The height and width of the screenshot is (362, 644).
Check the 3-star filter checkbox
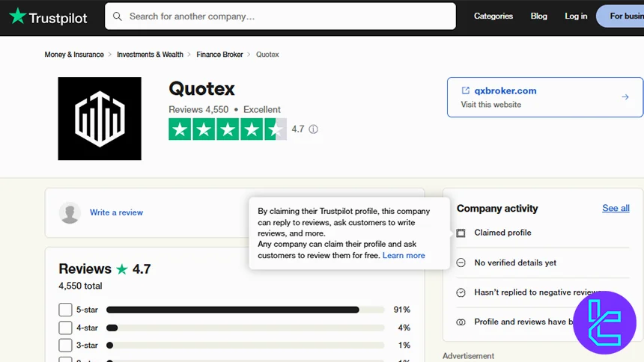[x=65, y=346]
